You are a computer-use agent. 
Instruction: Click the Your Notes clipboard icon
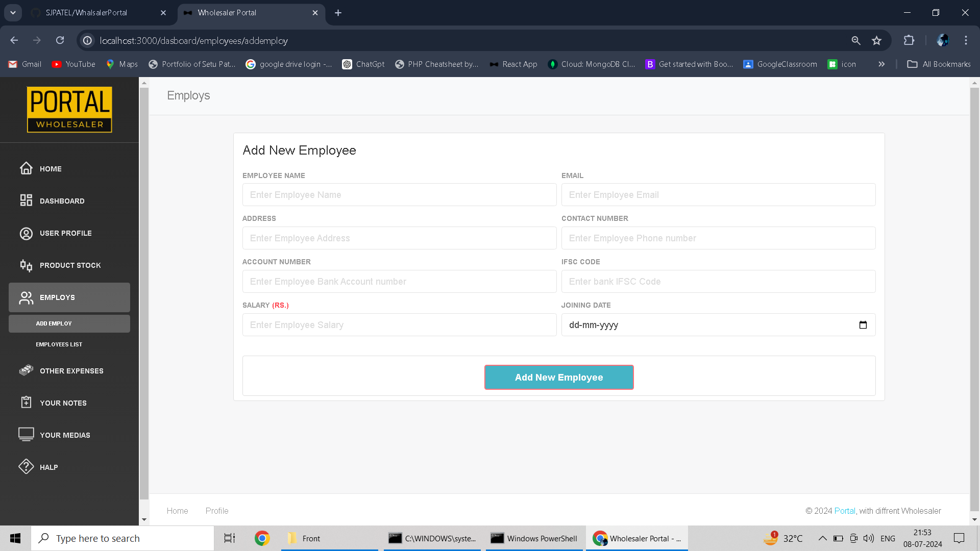click(26, 403)
